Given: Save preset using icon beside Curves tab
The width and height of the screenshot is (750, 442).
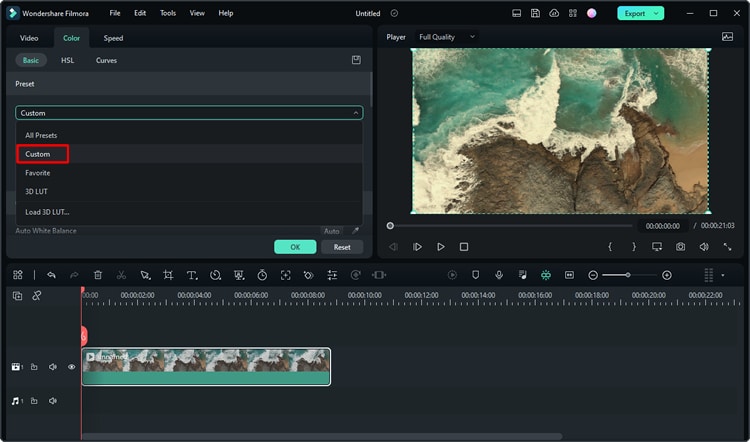Looking at the screenshot, I should [356, 60].
